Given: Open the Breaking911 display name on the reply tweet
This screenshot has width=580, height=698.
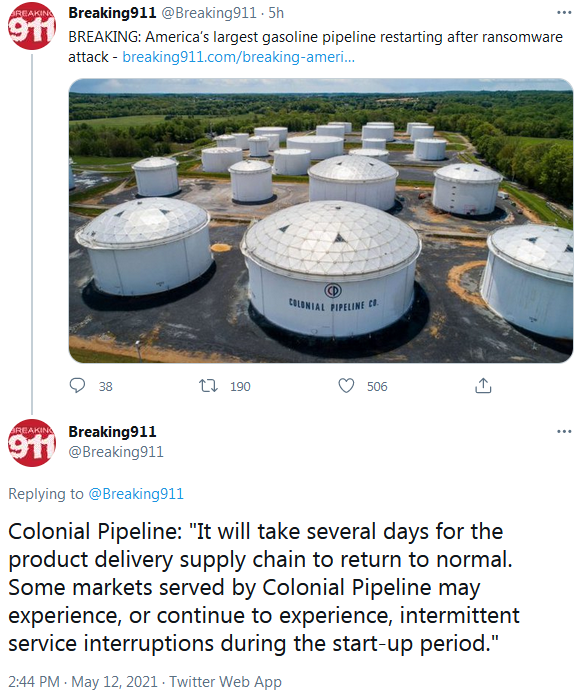Looking at the screenshot, I should click(x=112, y=432).
